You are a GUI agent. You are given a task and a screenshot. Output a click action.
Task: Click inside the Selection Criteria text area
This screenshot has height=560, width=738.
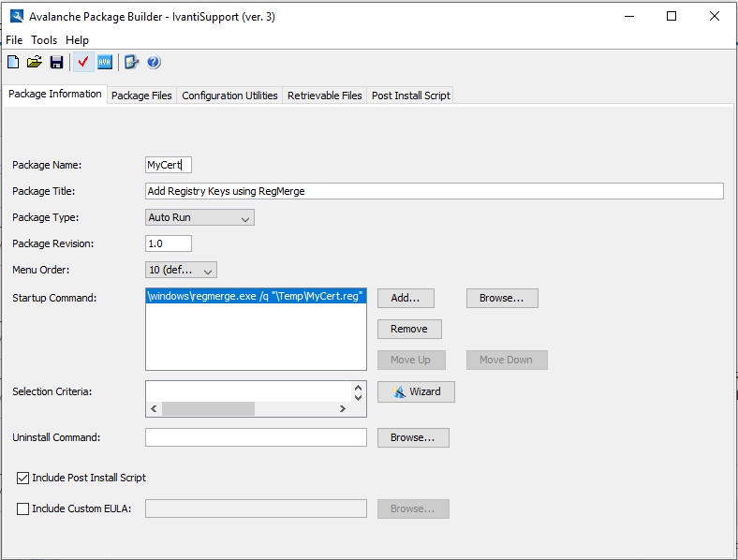[248, 391]
